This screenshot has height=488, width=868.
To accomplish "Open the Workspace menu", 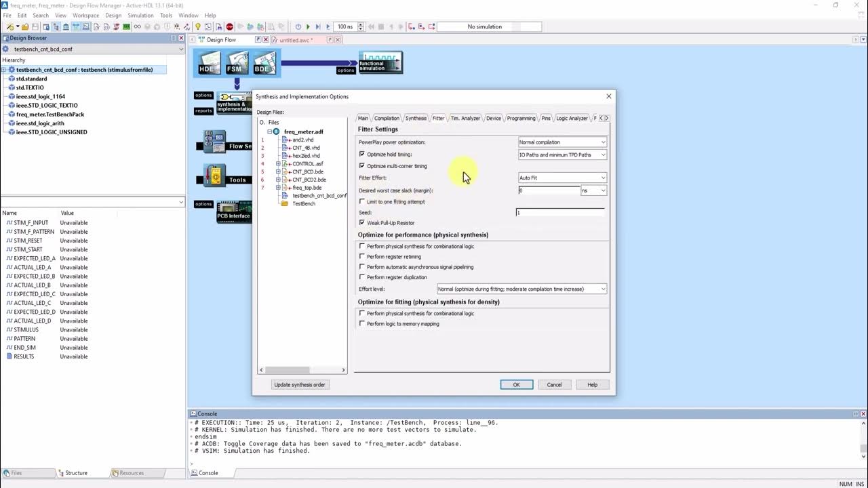I will click(x=85, y=15).
